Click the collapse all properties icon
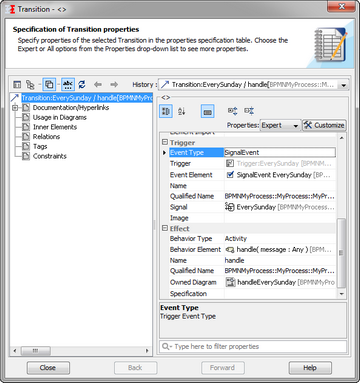 pyautogui.click(x=249, y=111)
